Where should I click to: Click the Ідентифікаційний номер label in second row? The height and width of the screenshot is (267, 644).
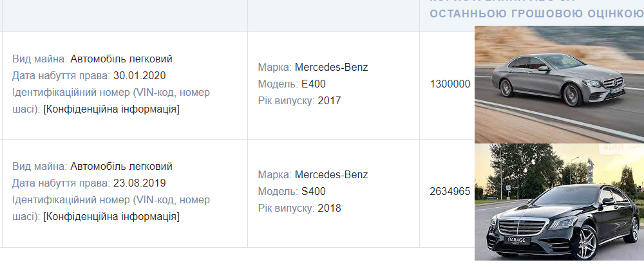111,208
